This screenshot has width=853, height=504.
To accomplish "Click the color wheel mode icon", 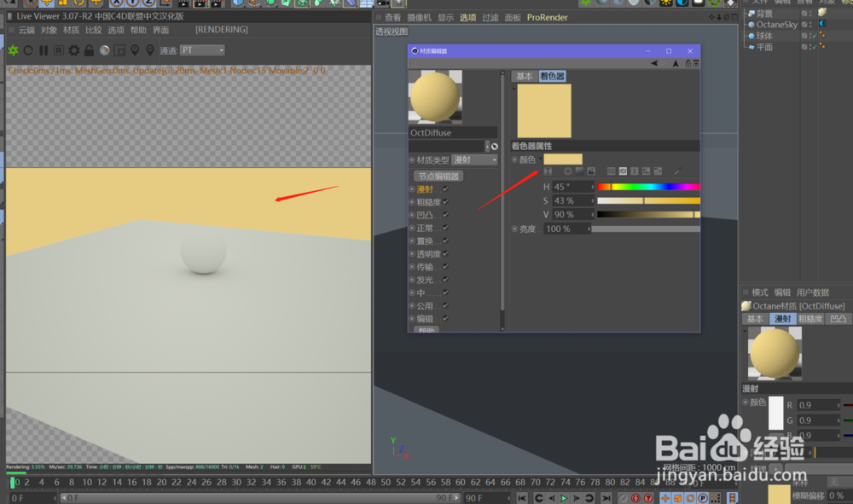I will pyautogui.click(x=567, y=171).
